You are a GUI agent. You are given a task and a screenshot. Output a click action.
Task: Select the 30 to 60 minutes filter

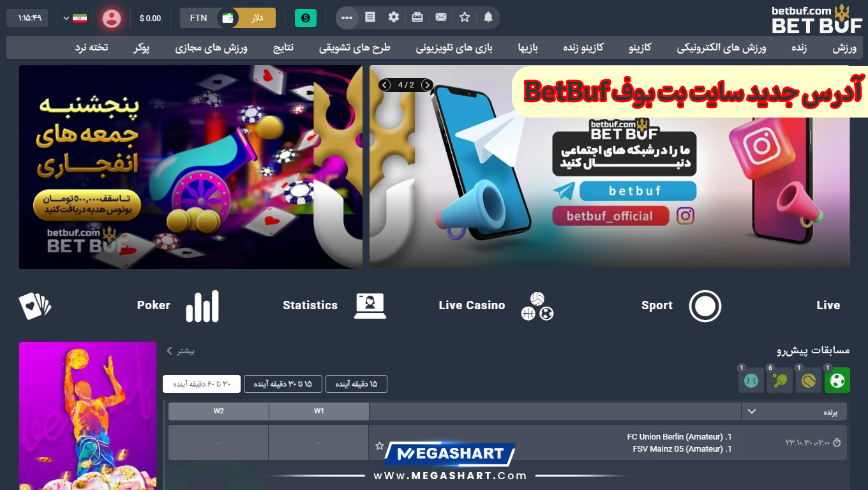(x=201, y=384)
